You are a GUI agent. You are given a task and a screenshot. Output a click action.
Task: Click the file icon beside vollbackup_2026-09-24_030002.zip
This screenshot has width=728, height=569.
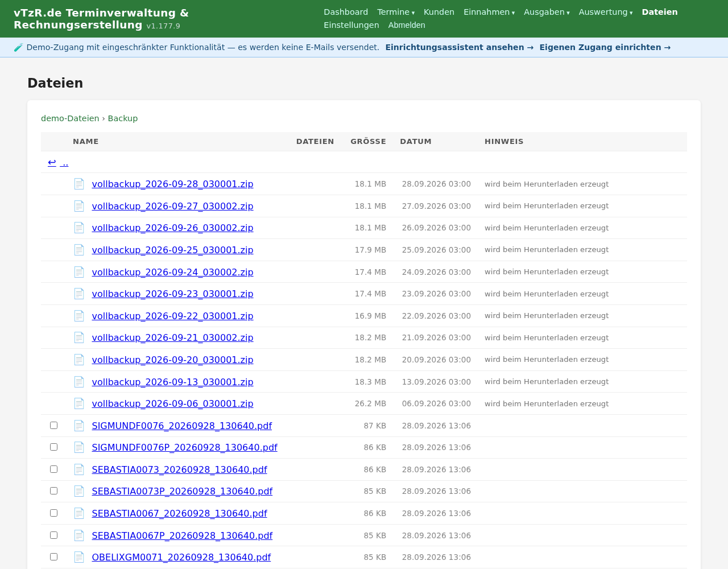click(x=79, y=272)
